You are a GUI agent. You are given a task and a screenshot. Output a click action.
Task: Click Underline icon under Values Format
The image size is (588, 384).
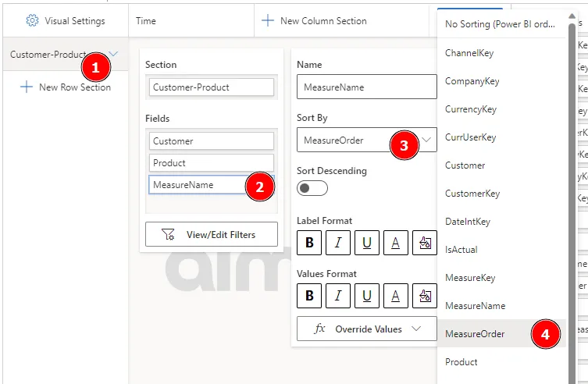click(366, 296)
